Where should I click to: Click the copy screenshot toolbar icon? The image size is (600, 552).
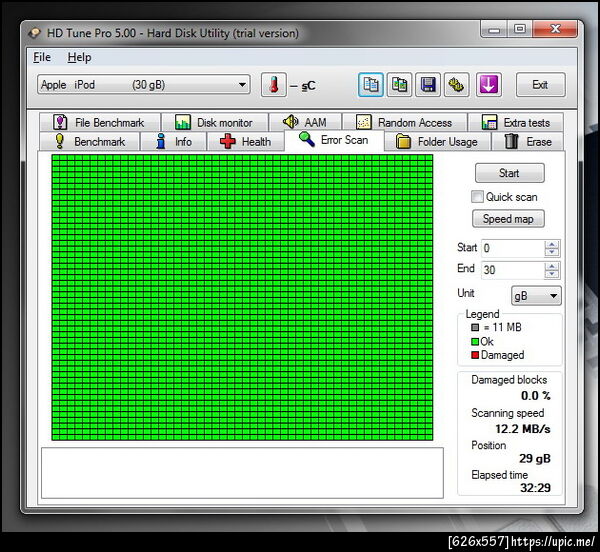[x=399, y=85]
